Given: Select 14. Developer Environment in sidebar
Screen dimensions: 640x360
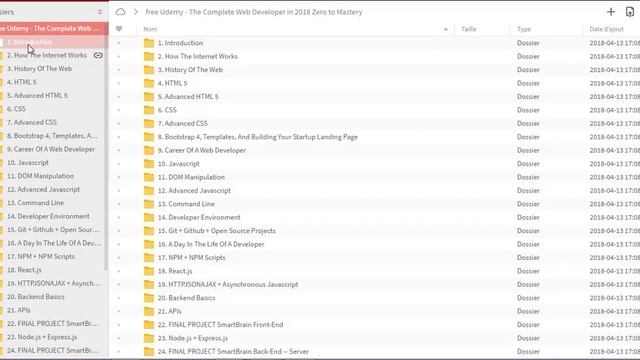Looking at the screenshot, I should point(48,216).
